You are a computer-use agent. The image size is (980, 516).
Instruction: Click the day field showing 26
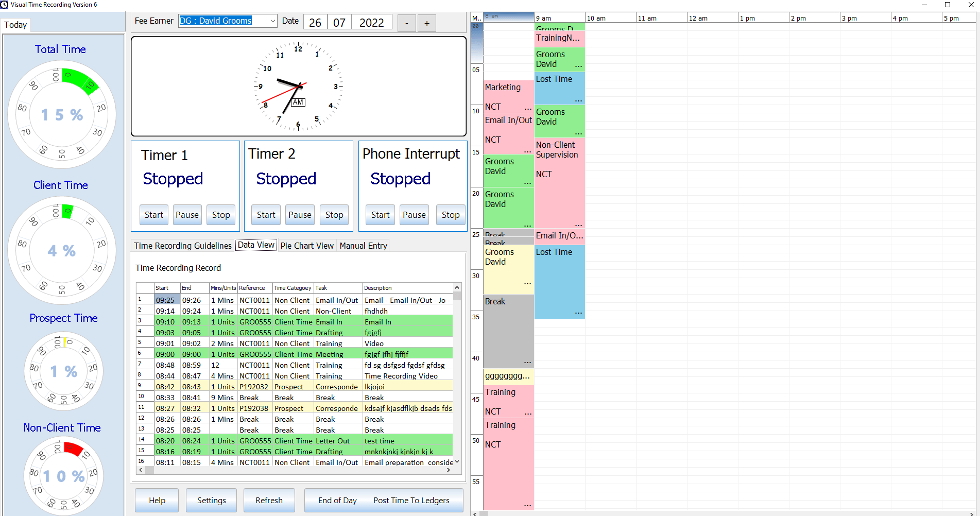[315, 23]
